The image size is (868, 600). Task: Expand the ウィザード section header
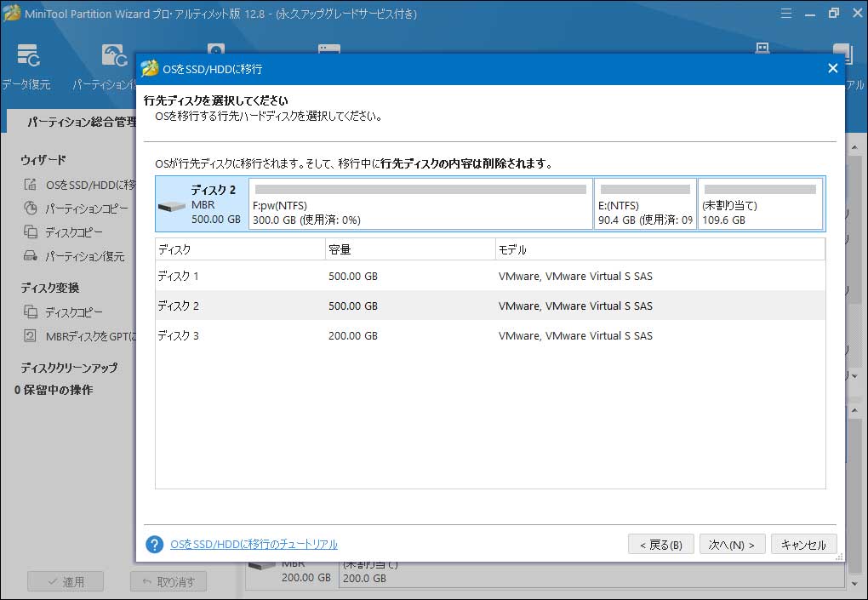pyautogui.click(x=43, y=160)
